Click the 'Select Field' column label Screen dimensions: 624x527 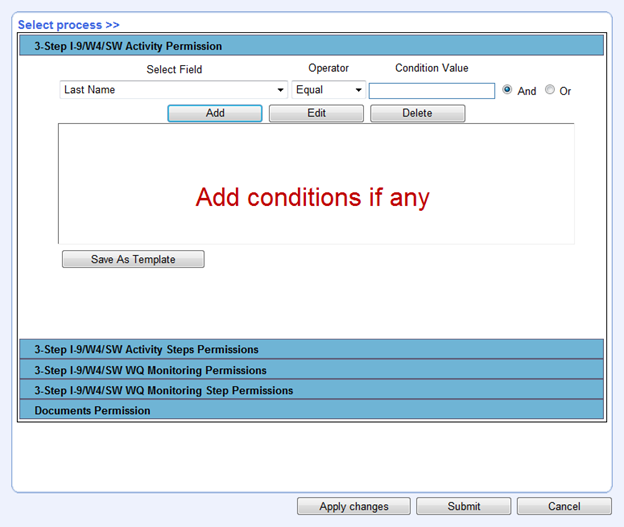coord(174,69)
